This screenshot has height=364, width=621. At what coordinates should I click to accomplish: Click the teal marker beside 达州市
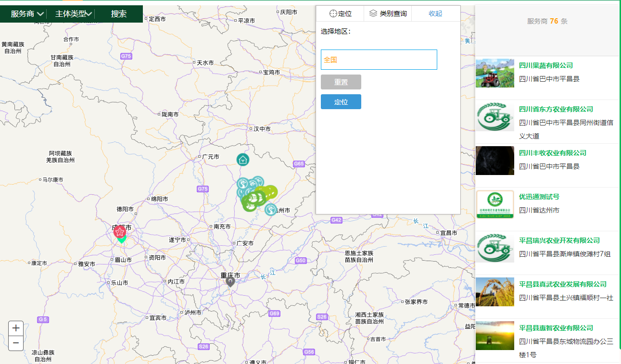271,210
